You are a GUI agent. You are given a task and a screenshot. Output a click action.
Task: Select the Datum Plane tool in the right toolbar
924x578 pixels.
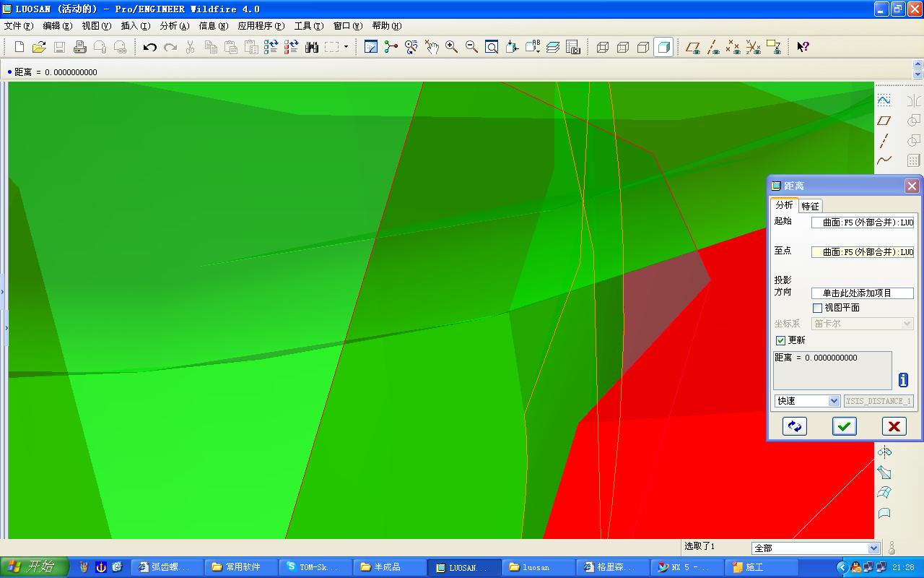click(x=884, y=120)
